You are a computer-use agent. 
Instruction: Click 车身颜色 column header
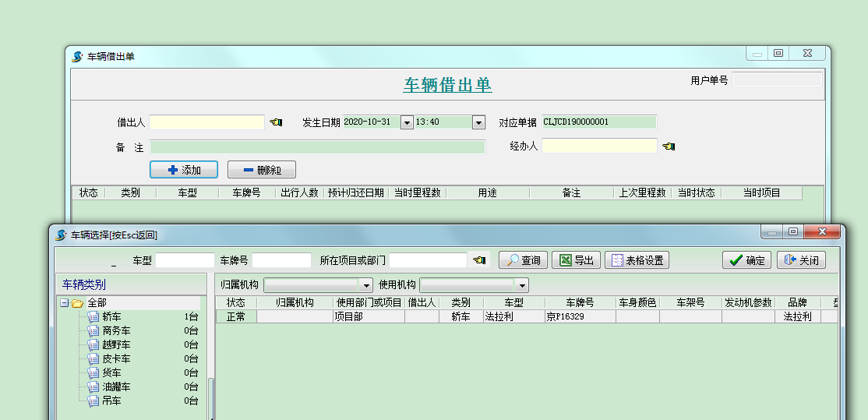pyautogui.click(x=637, y=302)
